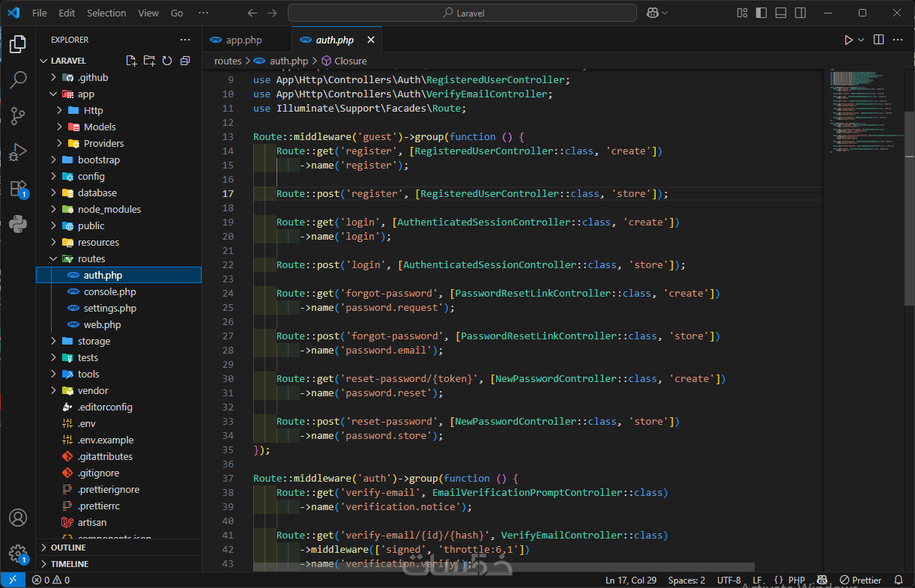The width and height of the screenshot is (915, 588).
Task: Open the Extensions view
Action: [x=18, y=188]
